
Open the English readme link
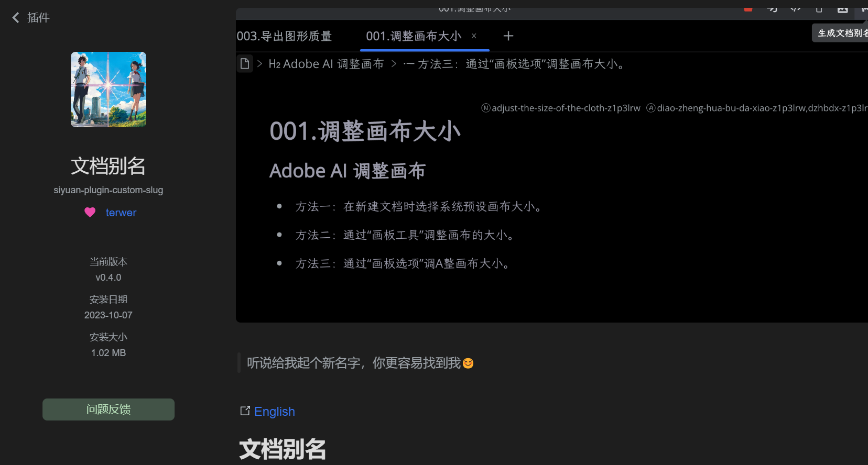(x=274, y=412)
